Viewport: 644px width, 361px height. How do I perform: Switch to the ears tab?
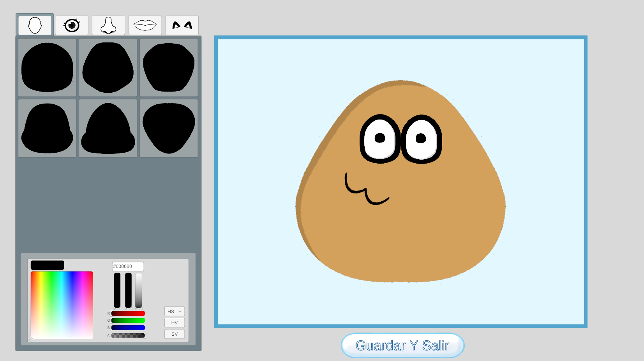tap(182, 25)
